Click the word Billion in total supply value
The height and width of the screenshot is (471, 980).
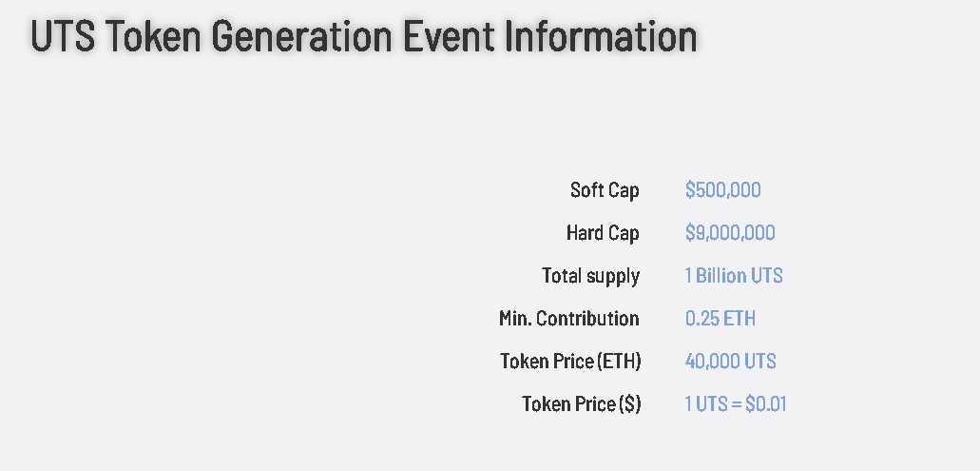721,276
